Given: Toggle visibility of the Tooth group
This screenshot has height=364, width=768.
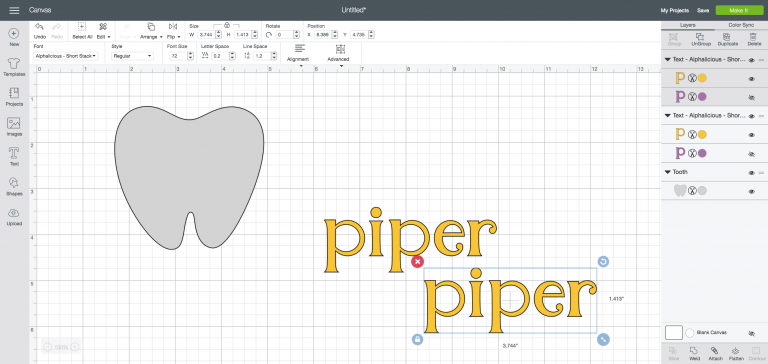Looking at the screenshot, I should [752, 172].
